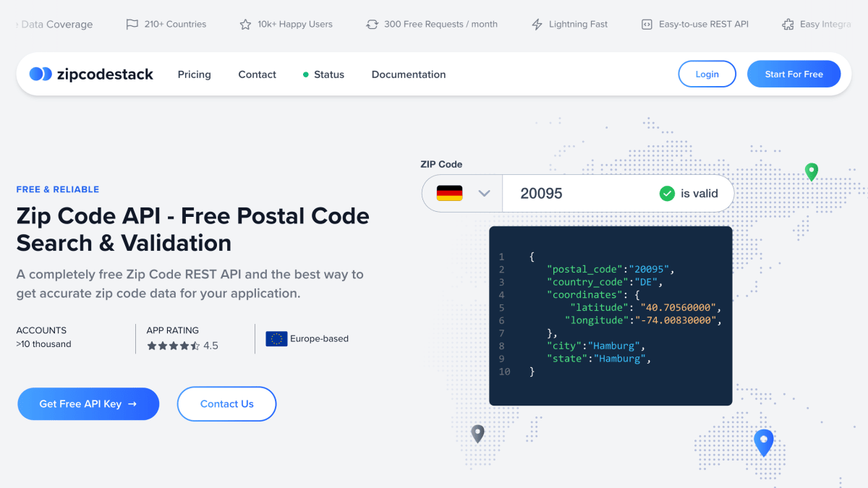Click the code icon beside Easy-to-use REST API
Viewport: 868px width, 488px height.
tap(647, 25)
